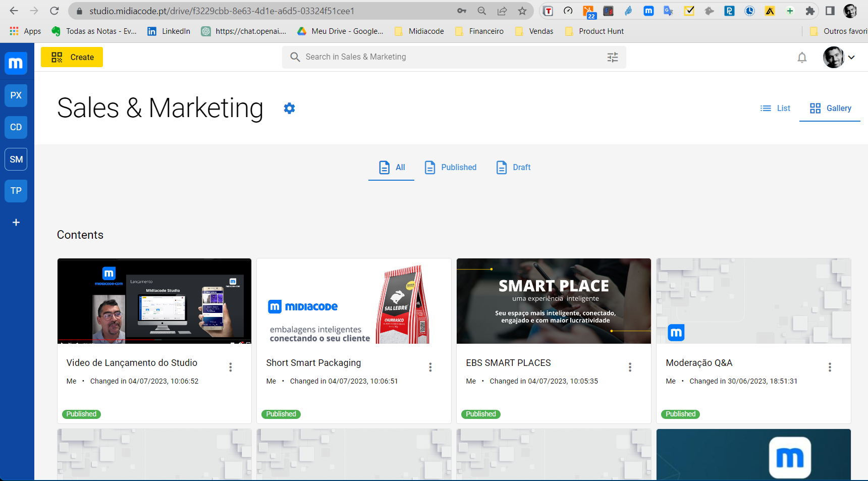
Task: Open the browser extensions puzzle icon
Action: (810, 11)
